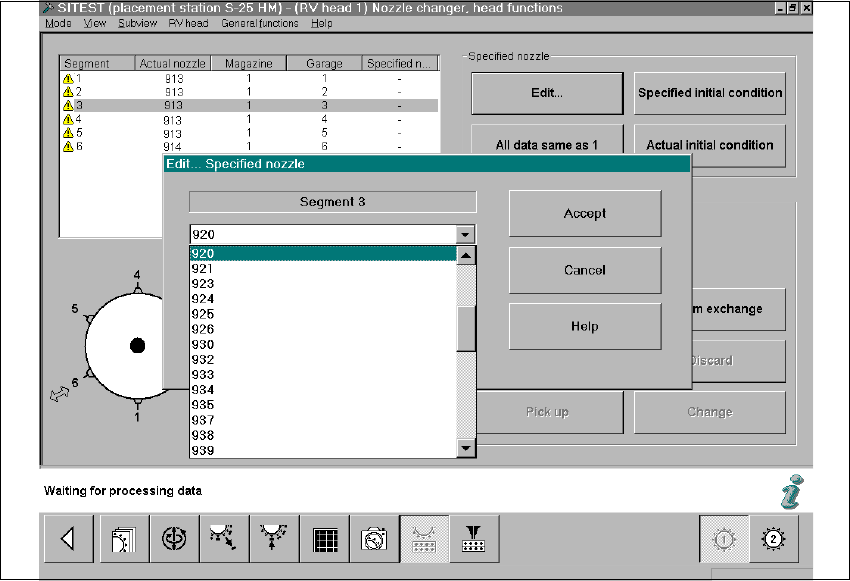Screen dimensions: 850x581
Task: Click the nozzle list scrollbar thumb
Action: 466,328
